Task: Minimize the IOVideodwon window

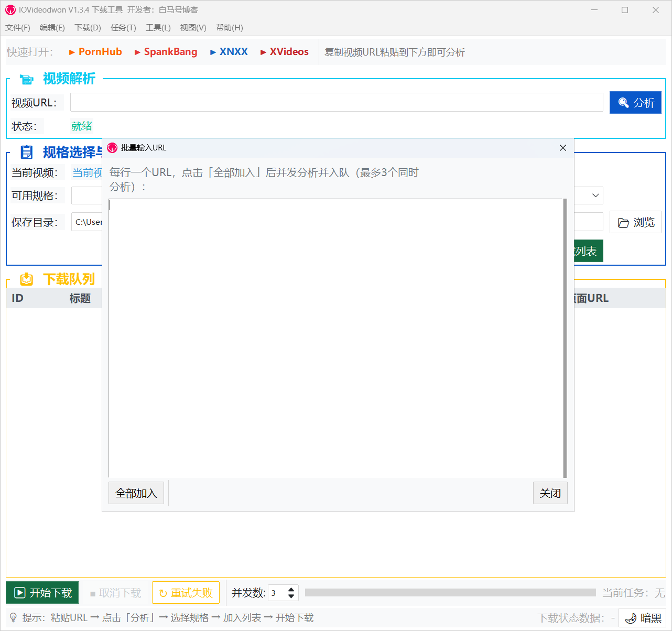Action: [x=594, y=10]
